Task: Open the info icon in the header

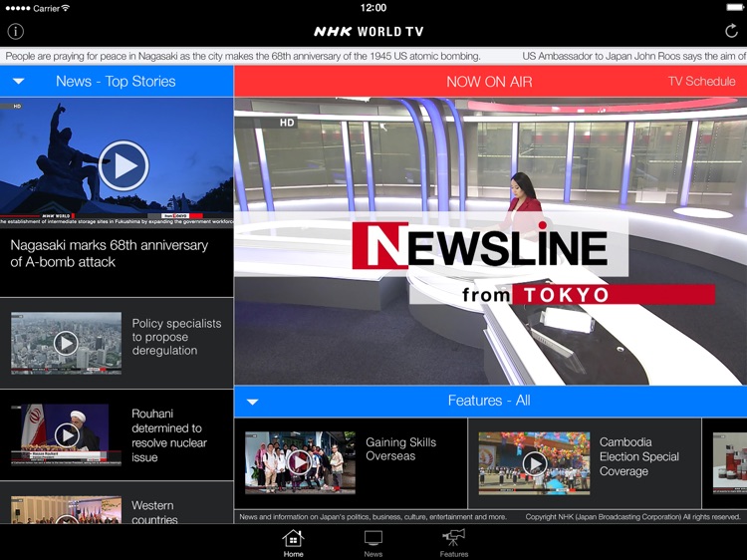Action: [15, 32]
